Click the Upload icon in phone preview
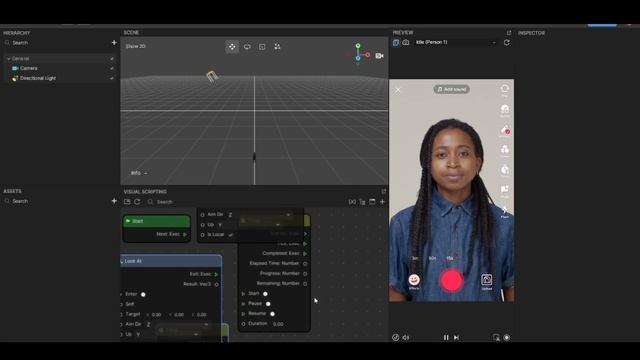 487,281
